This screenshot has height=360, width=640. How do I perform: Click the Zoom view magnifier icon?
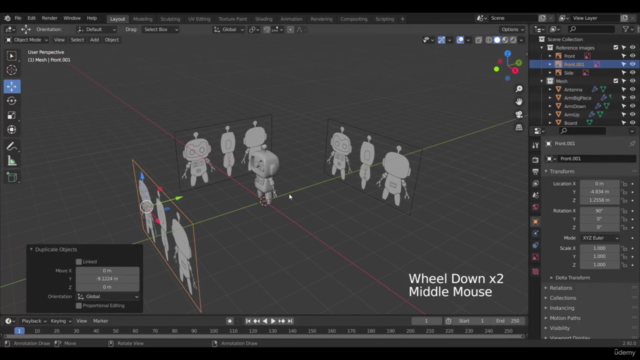coord(519,89)
